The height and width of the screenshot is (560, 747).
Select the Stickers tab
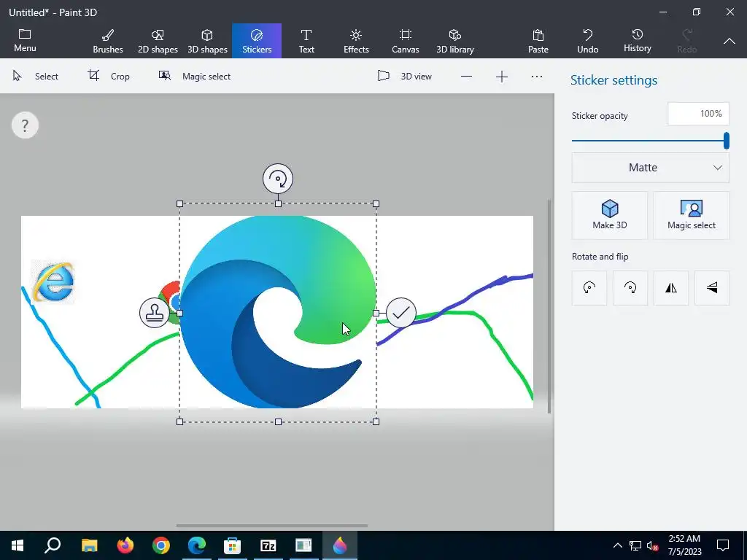pyautogui.click(x=257, y=41)
